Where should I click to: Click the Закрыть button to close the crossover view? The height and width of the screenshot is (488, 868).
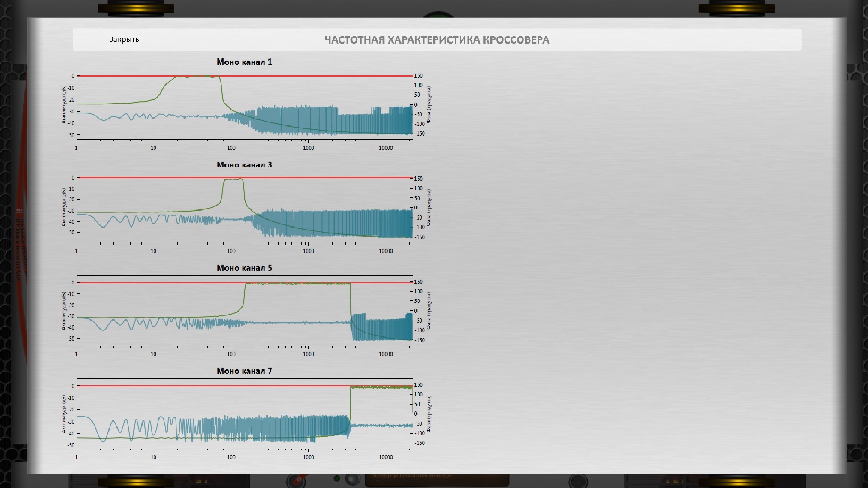coord(124,39)
